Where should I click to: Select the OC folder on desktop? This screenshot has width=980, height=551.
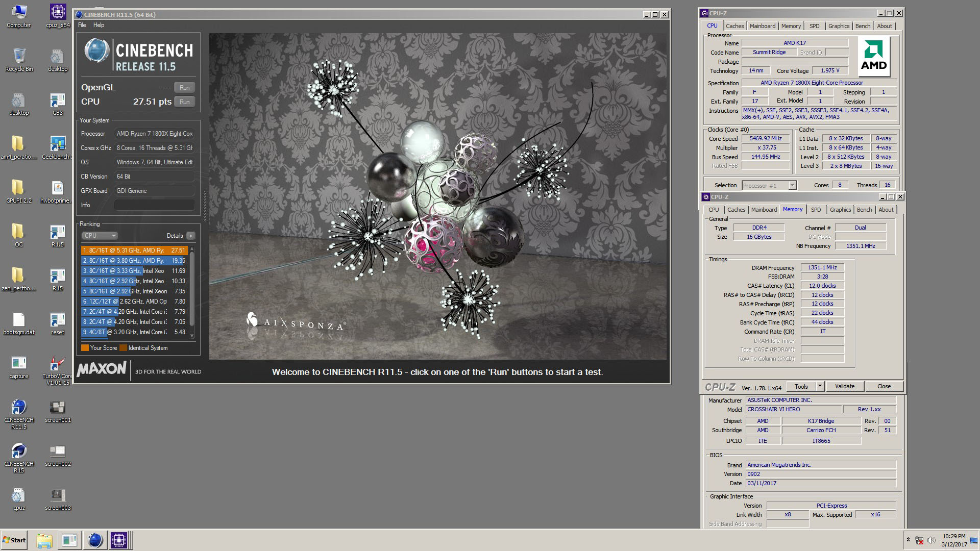(19, 235)
